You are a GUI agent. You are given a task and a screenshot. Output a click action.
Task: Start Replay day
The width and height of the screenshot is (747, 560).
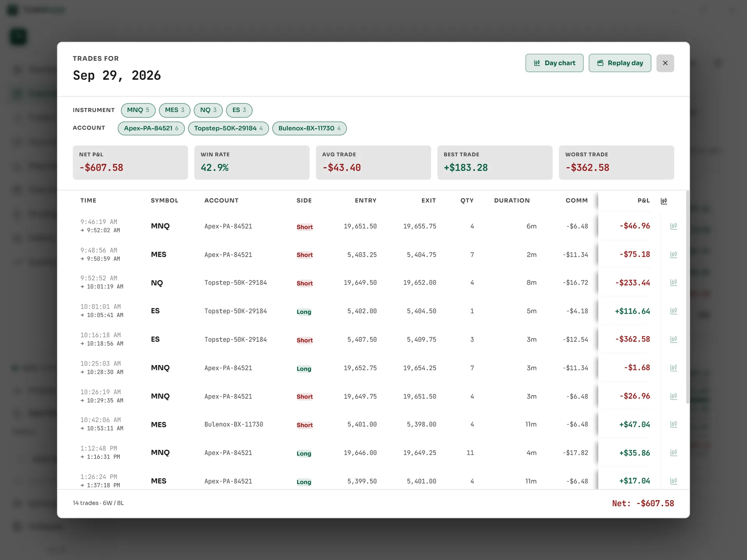[620, 63]
